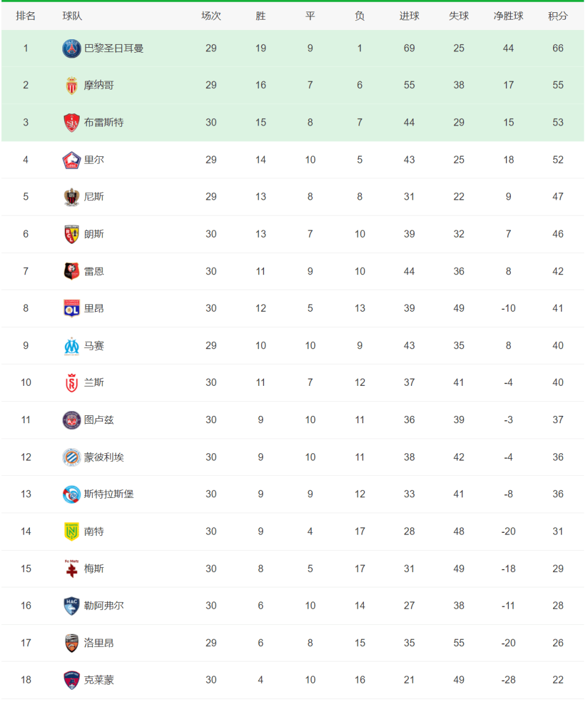588x727 pixels.
Task: Click the Lille club badge
Action: pyautogui.click(x=72, y=160)
